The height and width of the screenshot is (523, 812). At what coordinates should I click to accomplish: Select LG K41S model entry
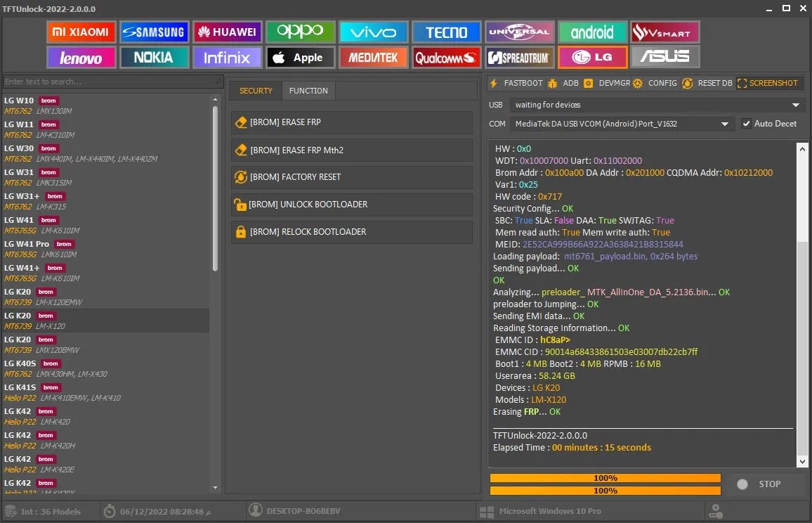(105, 392)
